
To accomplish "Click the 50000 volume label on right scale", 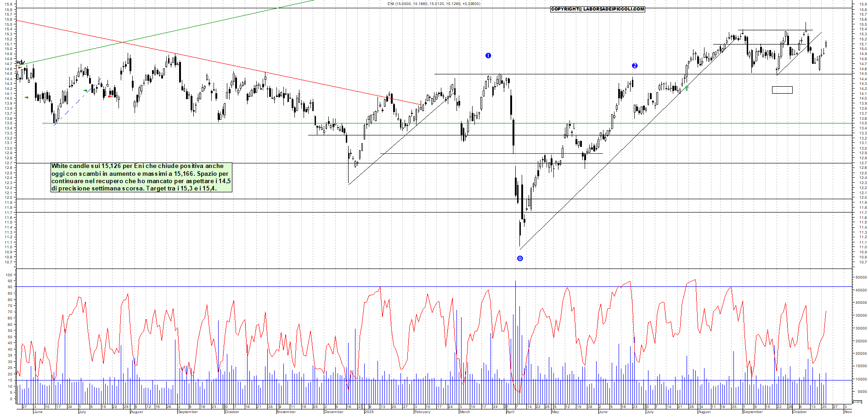I will coord(861,277).
